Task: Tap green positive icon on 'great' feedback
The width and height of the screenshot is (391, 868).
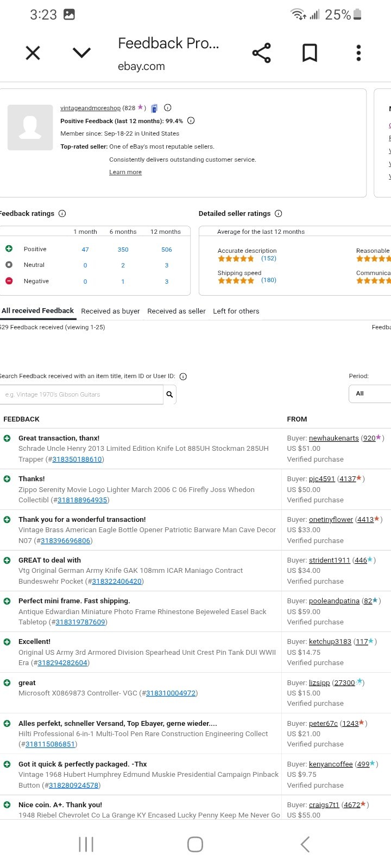Action: pyautogui.click(x=7, y=682)
